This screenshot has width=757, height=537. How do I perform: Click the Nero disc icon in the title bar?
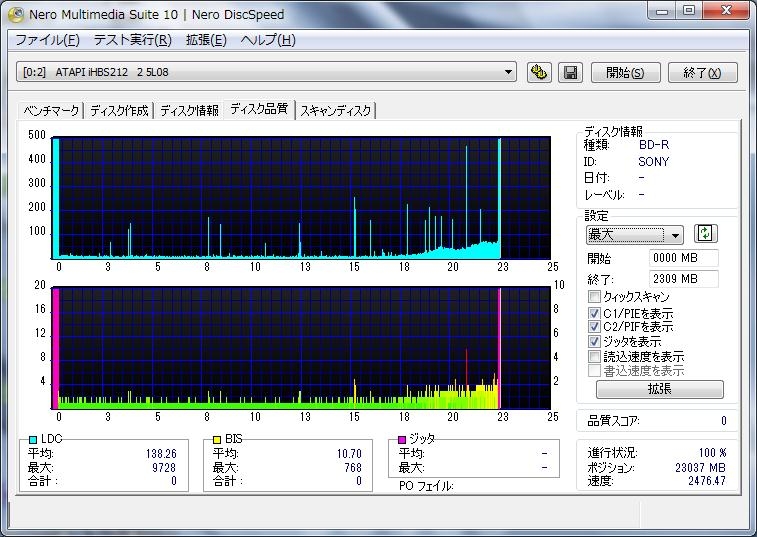pos(16,14)
